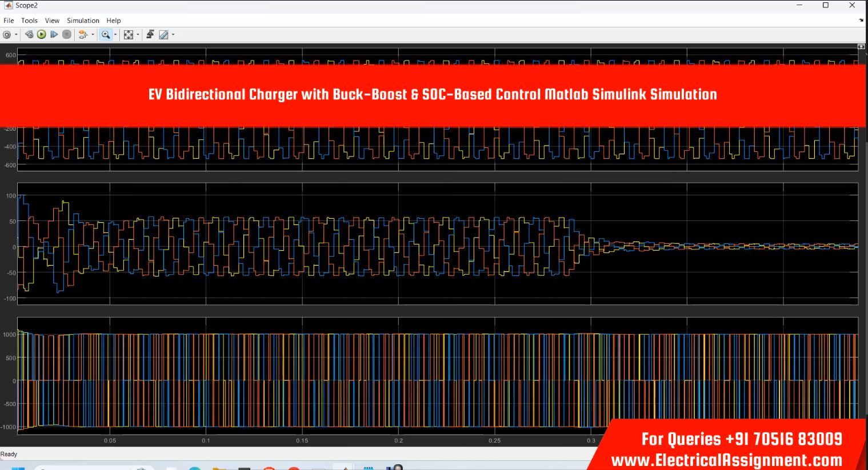Click the Step Back simulation button
Viewport: 868px width, 470px height.
(29, 35)
